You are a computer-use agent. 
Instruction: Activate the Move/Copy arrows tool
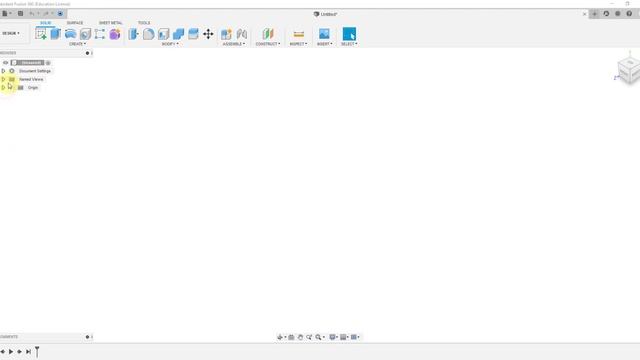pos(208,34)
